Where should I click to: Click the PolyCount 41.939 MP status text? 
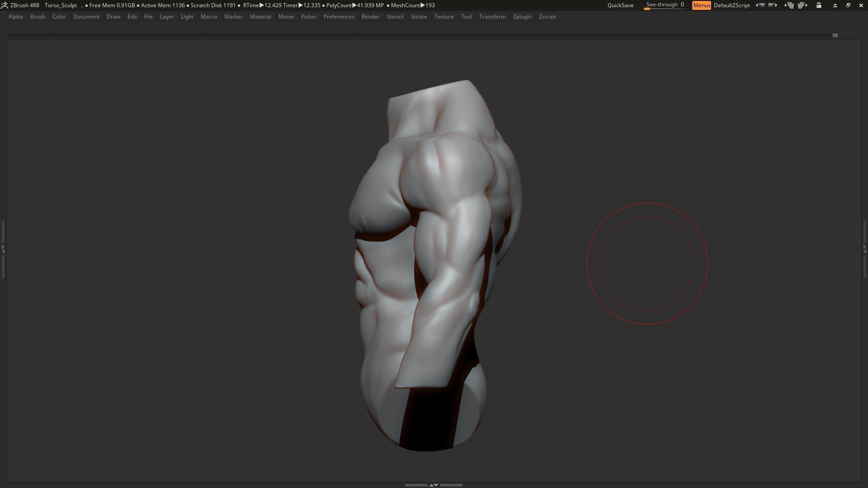(355, 5)
